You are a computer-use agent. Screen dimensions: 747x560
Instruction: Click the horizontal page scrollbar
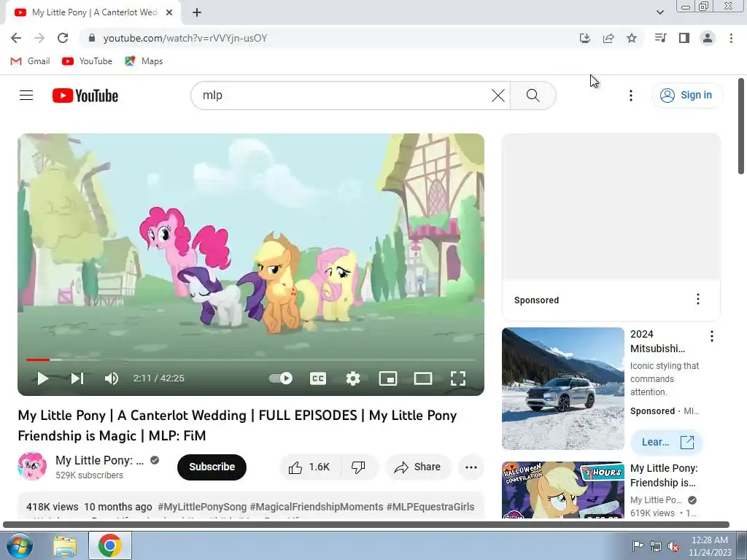(x=366, y=525)
